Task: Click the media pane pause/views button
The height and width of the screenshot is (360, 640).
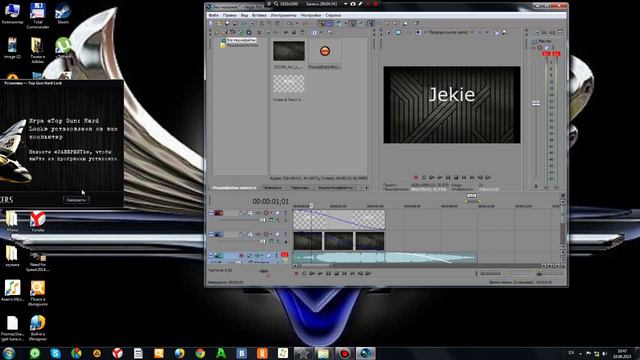Action: click(x=314, y=32)
